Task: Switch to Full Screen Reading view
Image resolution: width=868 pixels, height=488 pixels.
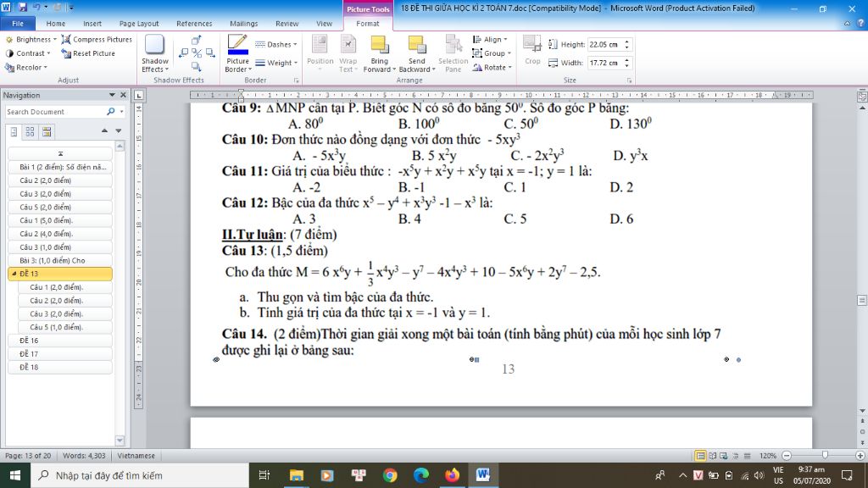Action: click(712, 455)
